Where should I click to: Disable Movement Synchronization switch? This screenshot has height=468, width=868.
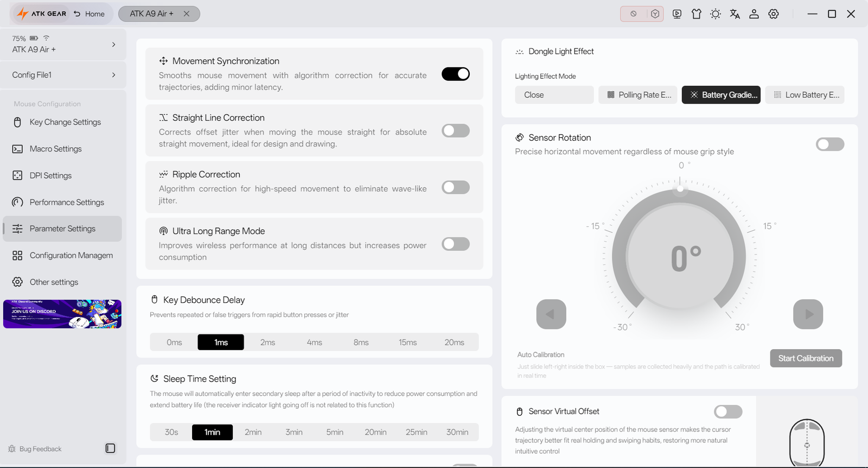pyautogui.click(x=456, y=74)
